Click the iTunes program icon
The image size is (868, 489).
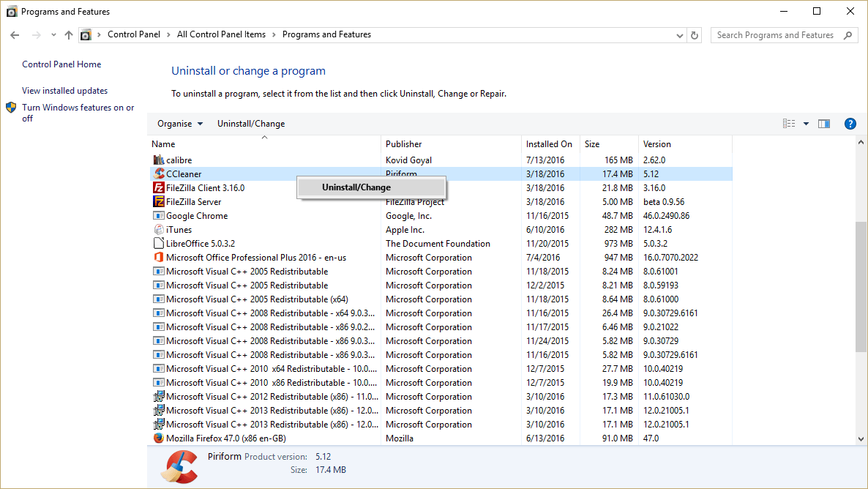158,230
